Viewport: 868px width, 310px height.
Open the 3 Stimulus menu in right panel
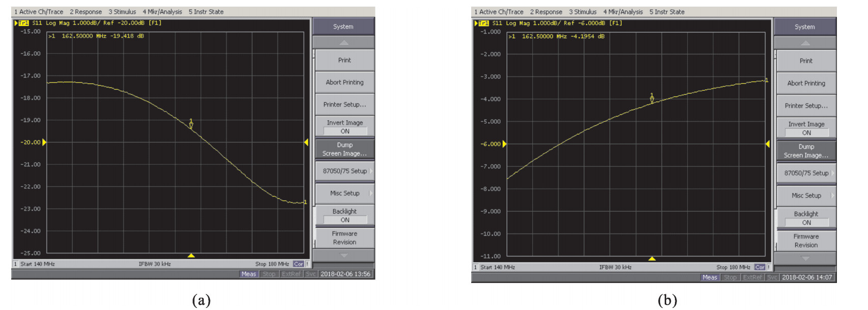tap(583, 12)
